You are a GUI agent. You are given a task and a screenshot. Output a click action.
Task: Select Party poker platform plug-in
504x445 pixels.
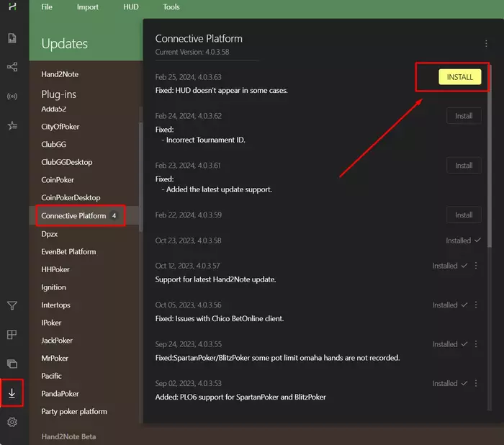74,411
